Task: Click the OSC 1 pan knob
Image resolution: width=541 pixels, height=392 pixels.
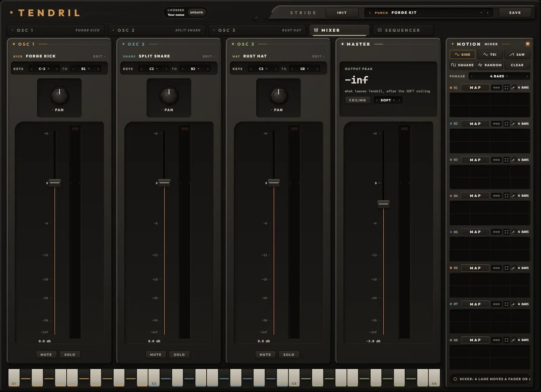Action: [x=60, y=95]
